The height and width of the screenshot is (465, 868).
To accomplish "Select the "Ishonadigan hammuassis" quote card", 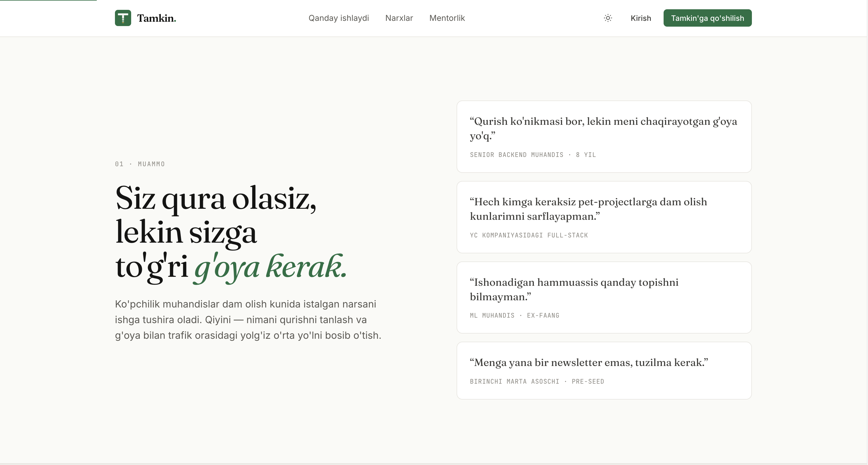I will (x=604, y=298).
